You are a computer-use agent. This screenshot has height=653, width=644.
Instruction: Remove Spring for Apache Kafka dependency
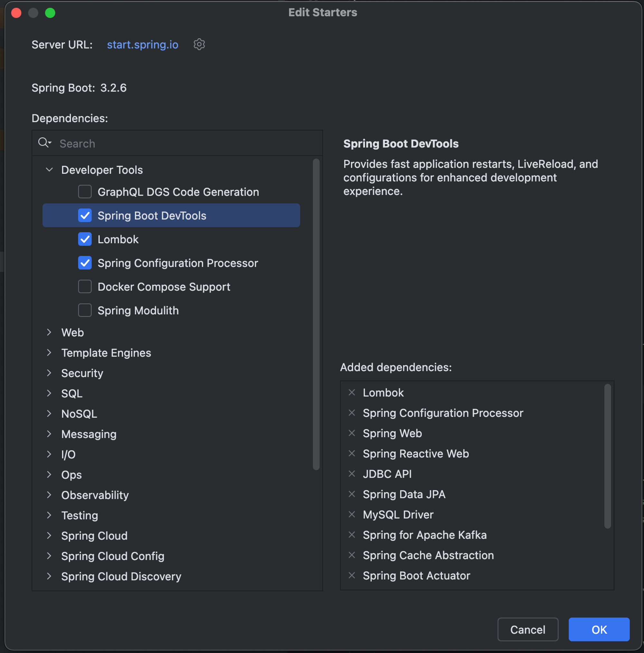pyautogui.click(x=352, y=534)
